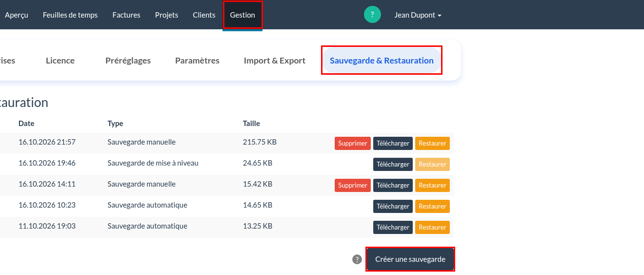Delete the 16.10.2026 14:11 backup
Viewport: 644px width, 275px height.
pos(353,185)
